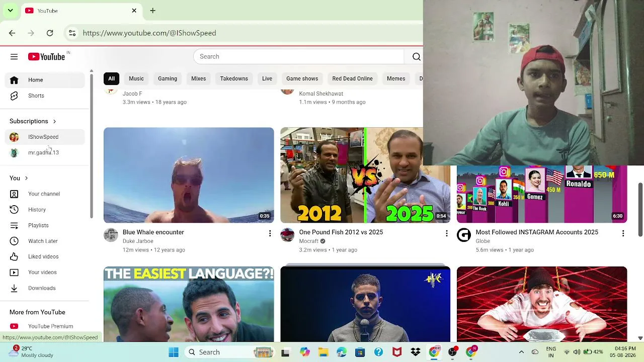Viewport: 644px width, 362px height.
Task: Open Liked videos in the sidebar
Action: pyautogui.click(x=45, y=256)
